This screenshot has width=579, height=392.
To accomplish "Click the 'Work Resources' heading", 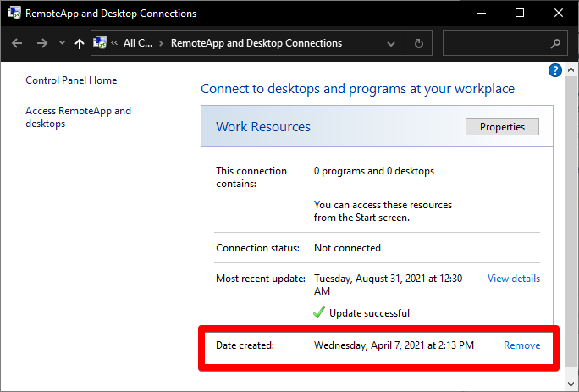I will coord(263,127).
